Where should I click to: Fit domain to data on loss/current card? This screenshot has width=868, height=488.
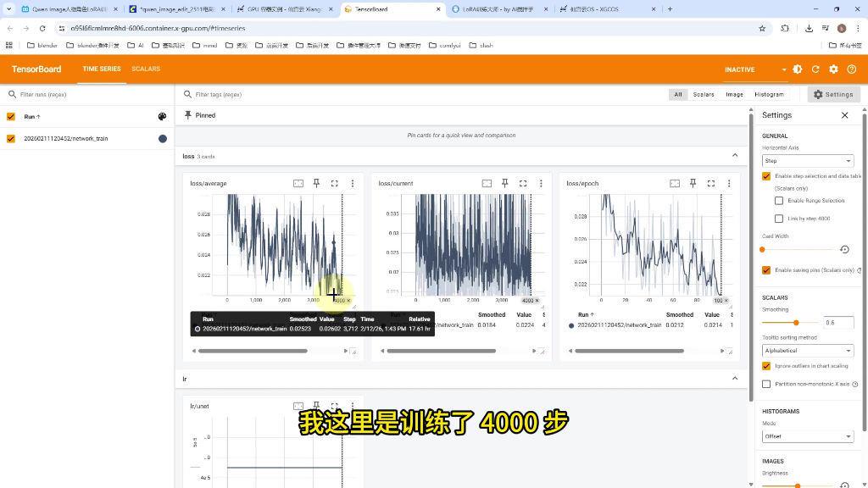coord(487,183)
